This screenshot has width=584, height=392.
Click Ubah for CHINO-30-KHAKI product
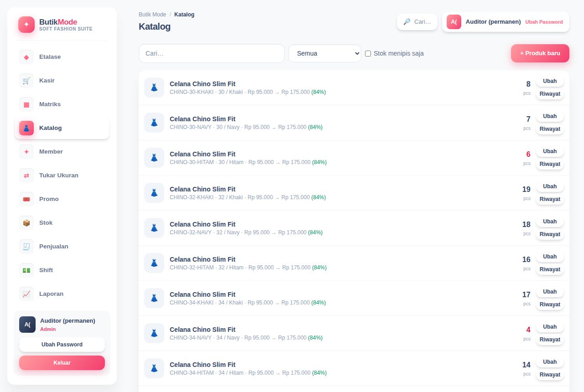pos(550,81)
